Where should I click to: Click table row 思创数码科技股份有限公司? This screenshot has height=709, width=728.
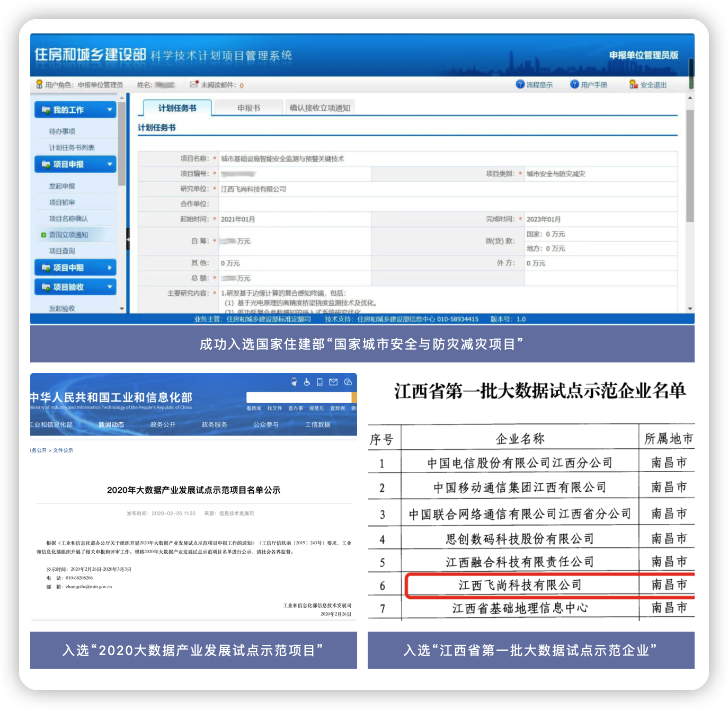click(x=531, y=539)
